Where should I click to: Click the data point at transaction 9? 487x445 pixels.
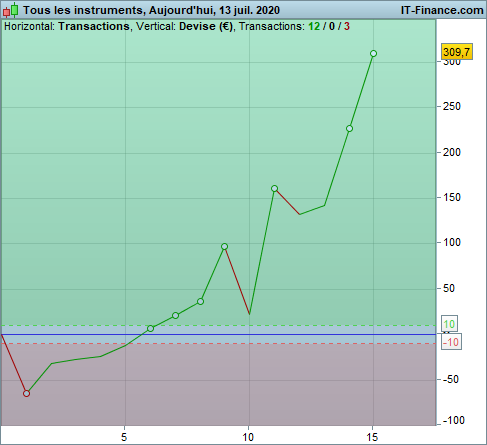point(224,247)
